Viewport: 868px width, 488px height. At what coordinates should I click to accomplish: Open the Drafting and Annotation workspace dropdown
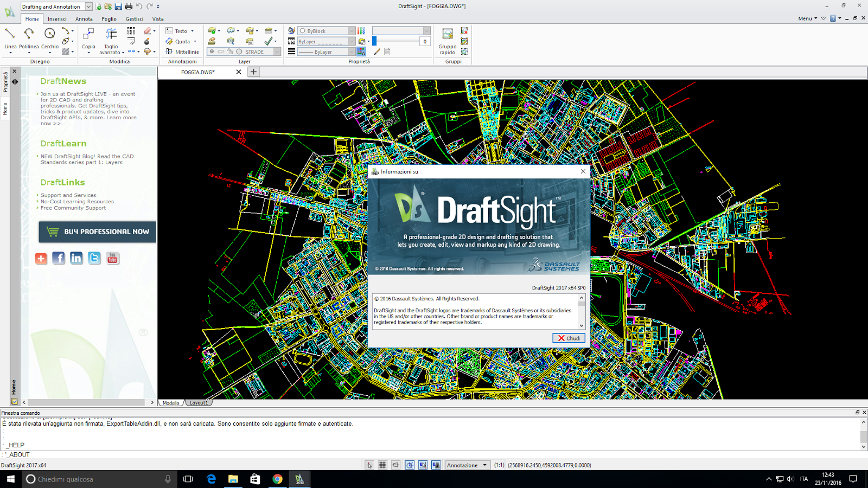pos(88,7)
